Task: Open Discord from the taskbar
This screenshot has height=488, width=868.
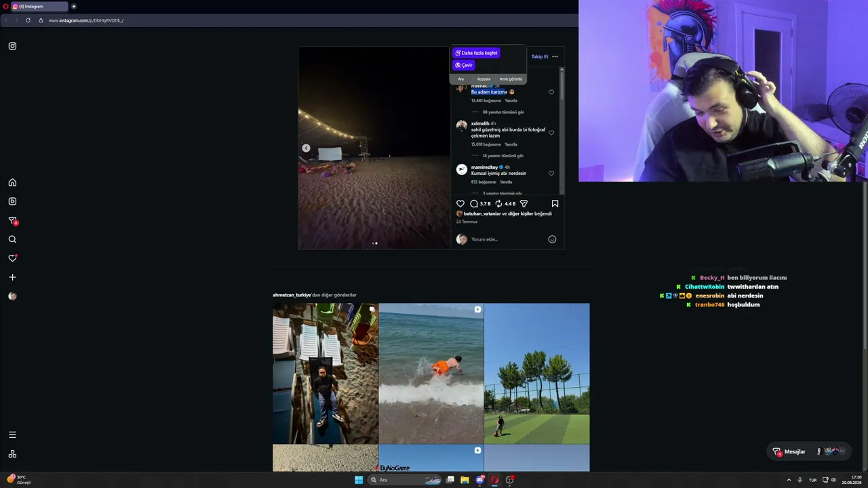Action: coord(480,480)
